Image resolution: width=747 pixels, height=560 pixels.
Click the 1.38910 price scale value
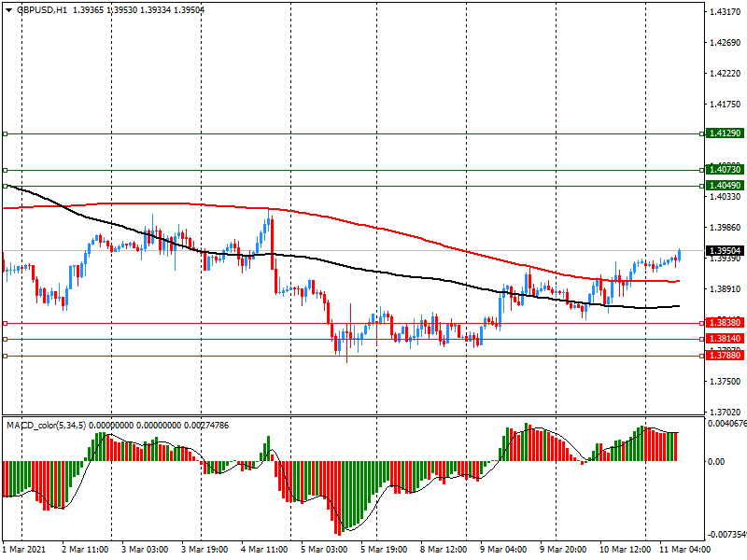(x=726, y=288)
